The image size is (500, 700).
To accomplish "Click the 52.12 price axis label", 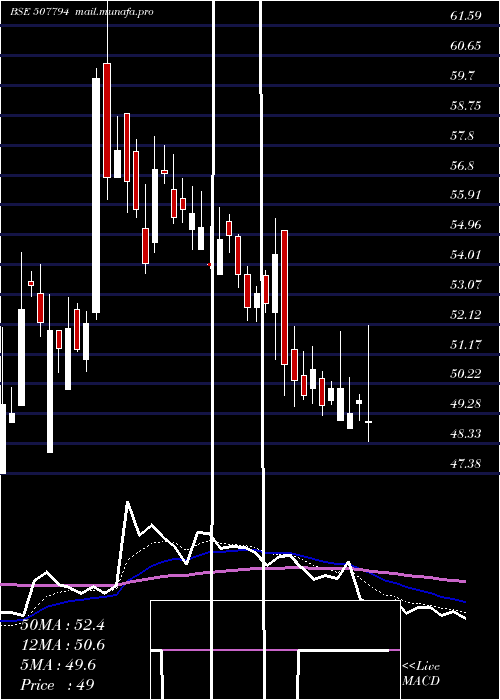I will pos(466,315).
